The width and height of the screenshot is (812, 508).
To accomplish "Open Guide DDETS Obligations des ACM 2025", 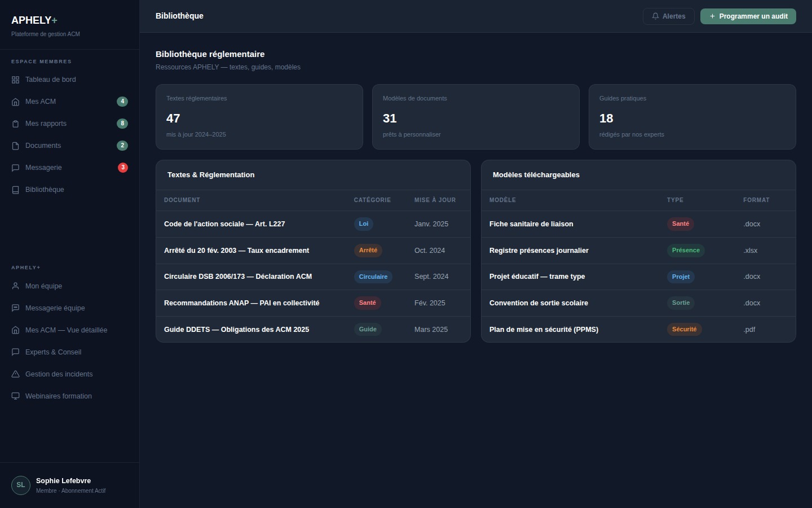I will click(236, 330).
